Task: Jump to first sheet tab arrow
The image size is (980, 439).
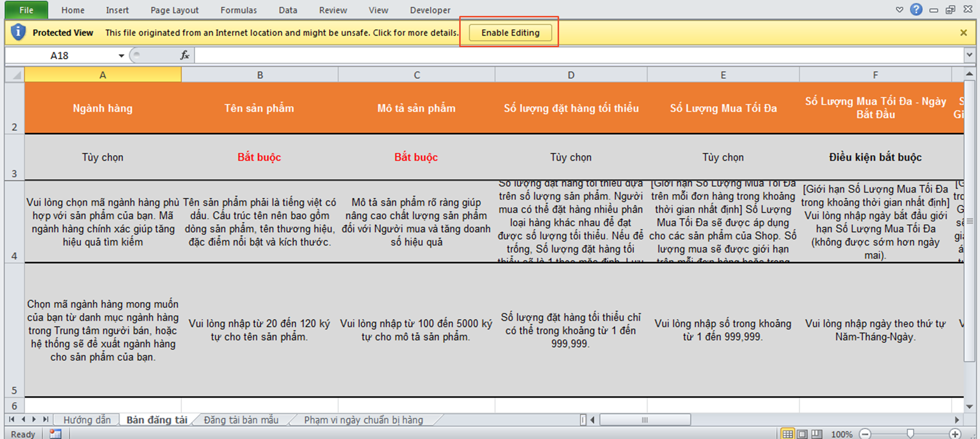Action: pyautogui.click(x=11, y=420)
